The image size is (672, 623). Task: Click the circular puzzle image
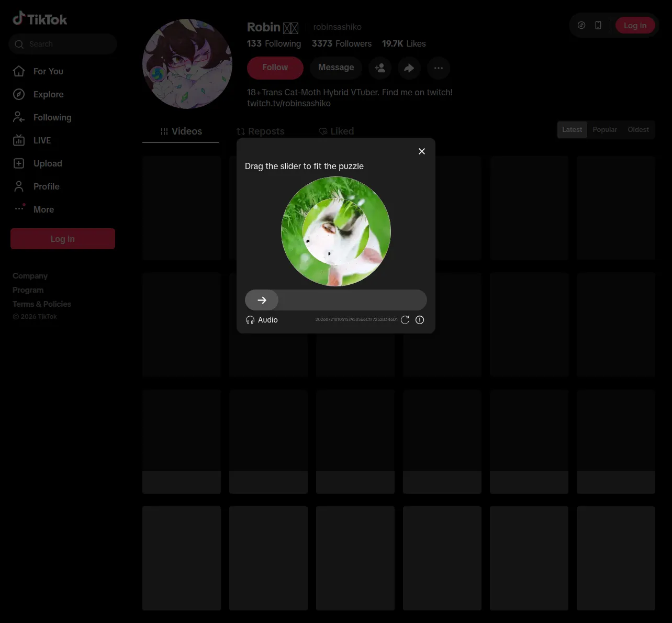click(336, 231)
